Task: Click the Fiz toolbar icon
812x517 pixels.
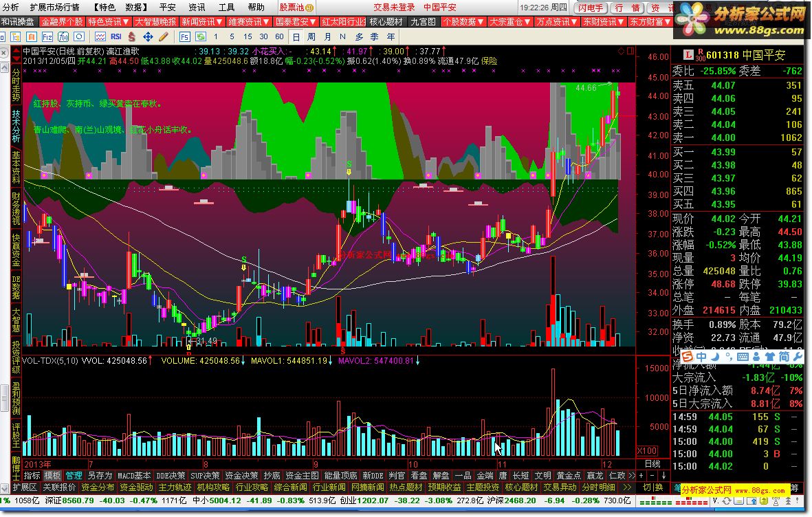Action: point(47,36)
